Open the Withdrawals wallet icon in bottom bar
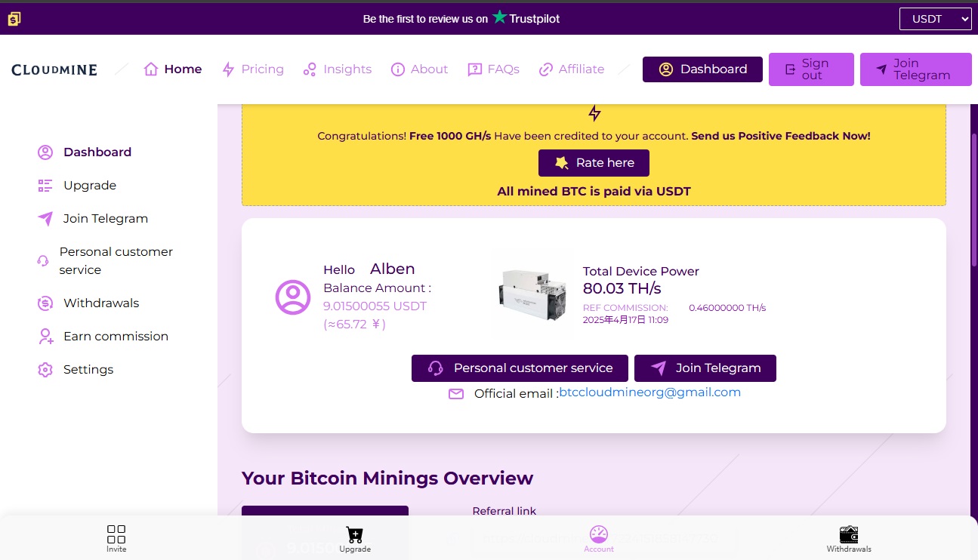Image resolution: width=978 pixels, height=560 pixels. pyautogui.click(x=849, y=535)
